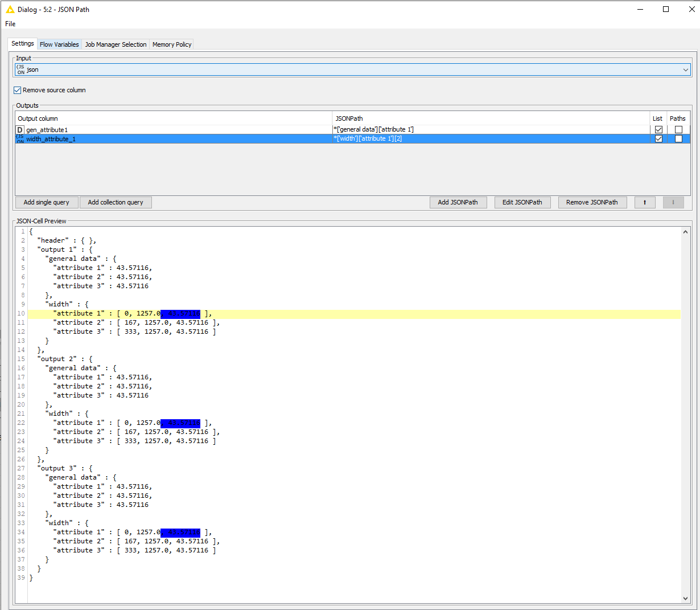Click the JSONPath column header
Image resolution: width=700 pixels, height=610 pixels.
coord(349,118)
